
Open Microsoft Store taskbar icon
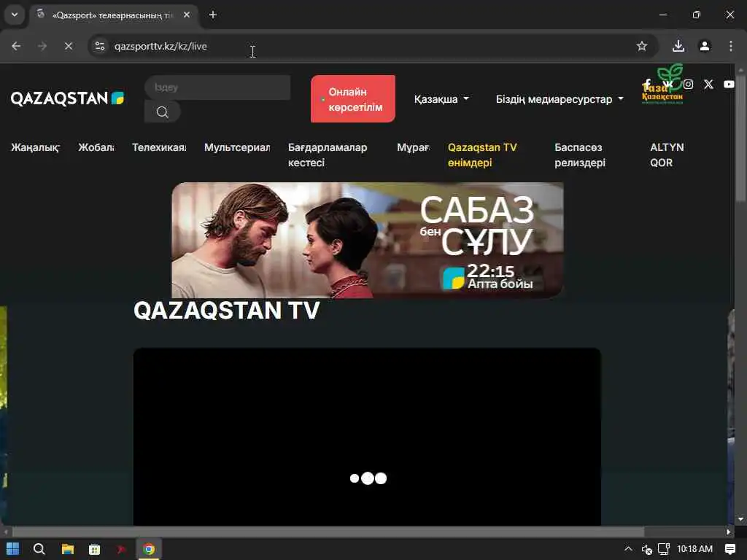[94, 549]
